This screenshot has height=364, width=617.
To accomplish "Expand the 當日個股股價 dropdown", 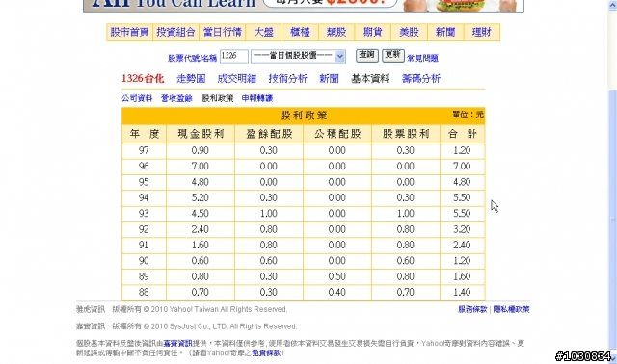I will [298, 56].
